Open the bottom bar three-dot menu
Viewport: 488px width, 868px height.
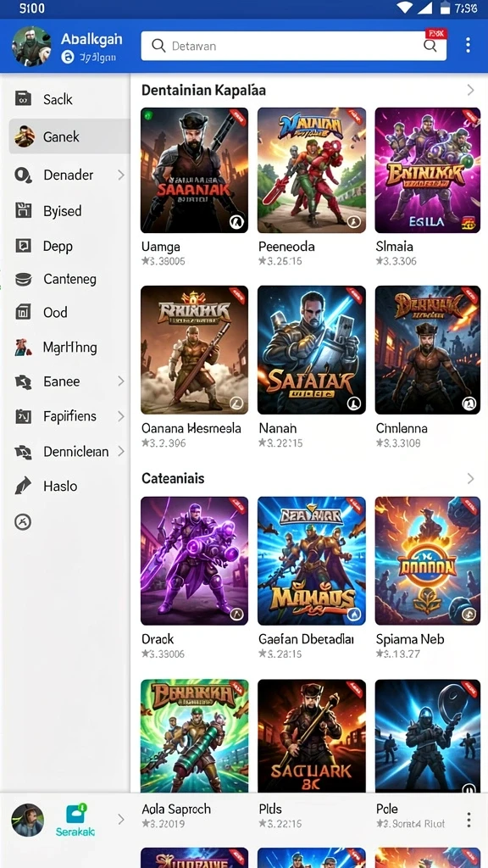tap(469, 820)
